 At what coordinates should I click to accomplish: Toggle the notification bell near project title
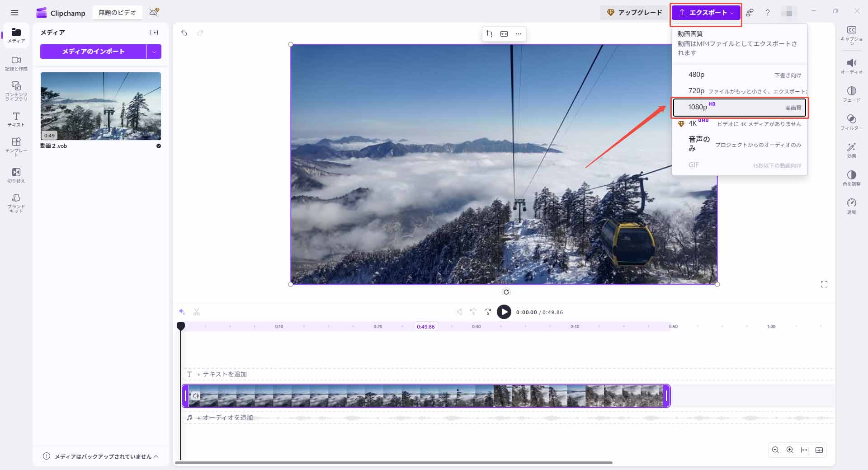(153, 13)
